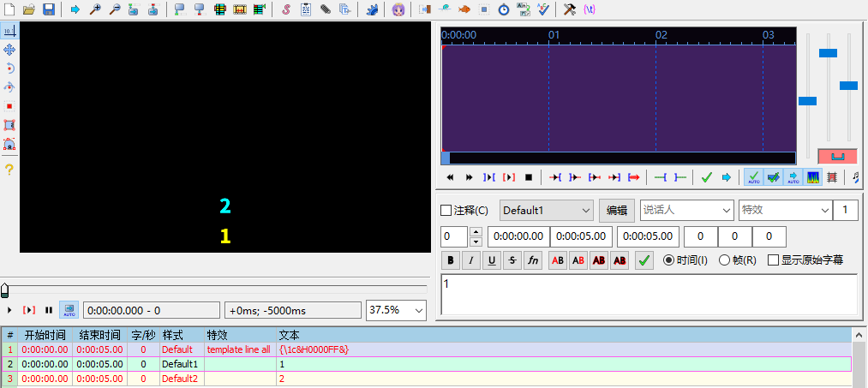Select the 帧(R) frame radio button
The image size is (868, 388).
tap(724, 260)
